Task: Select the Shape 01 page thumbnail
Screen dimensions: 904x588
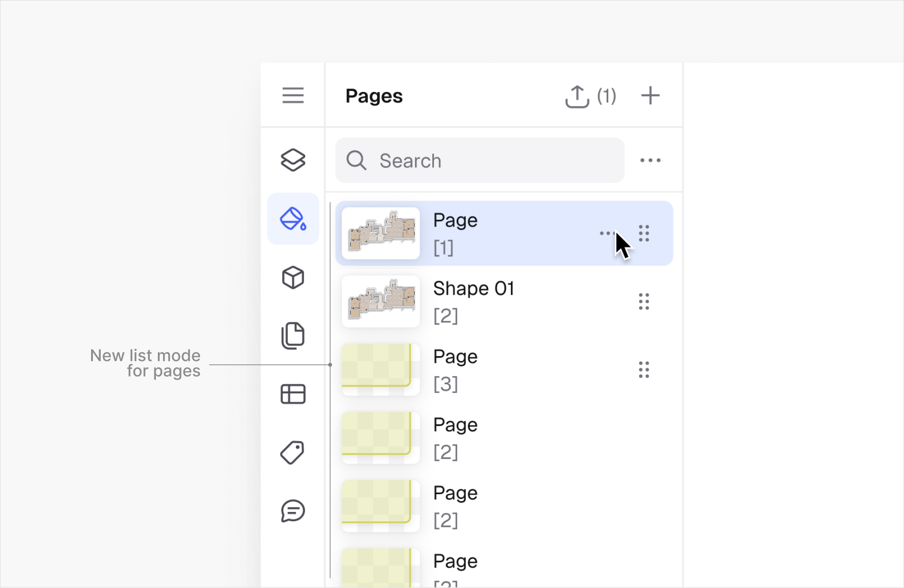Action: tap(381, 302)
